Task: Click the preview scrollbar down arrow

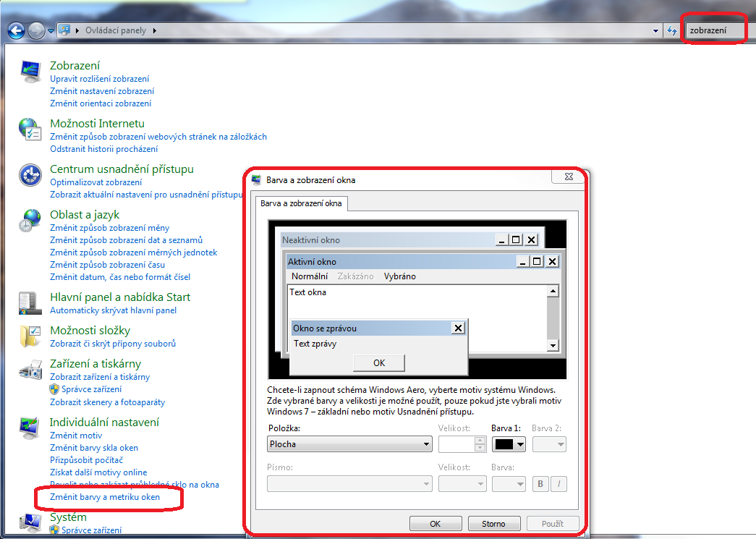Action: coord(553,345)
